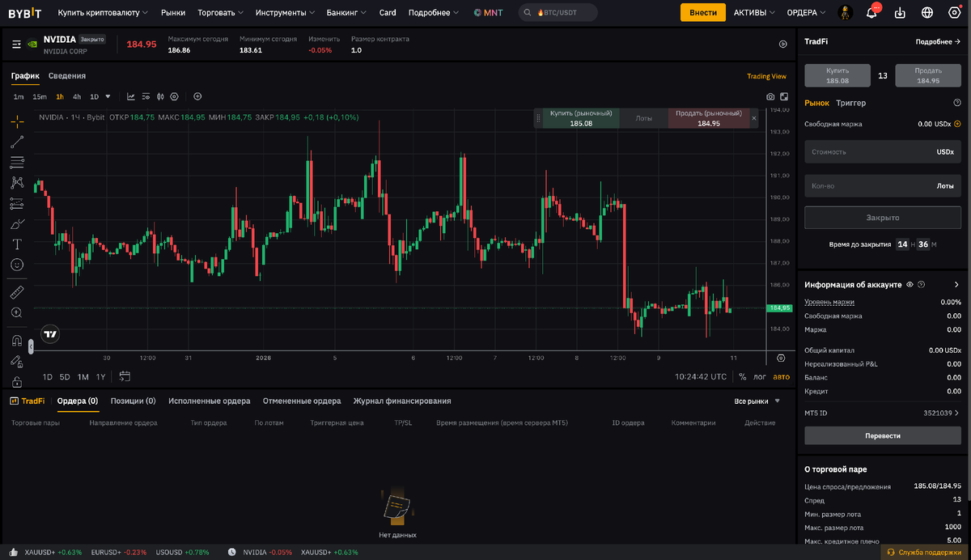
Task: Select the Text annotation tool
Action: tap(17, 244)
